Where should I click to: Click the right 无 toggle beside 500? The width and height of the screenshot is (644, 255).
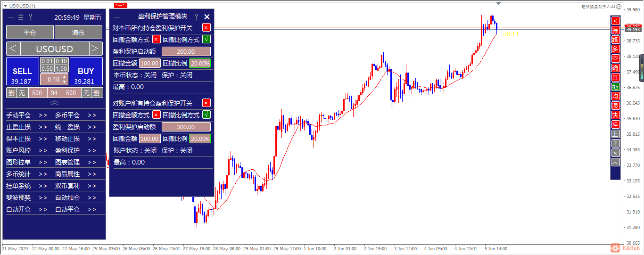point(87,93)
